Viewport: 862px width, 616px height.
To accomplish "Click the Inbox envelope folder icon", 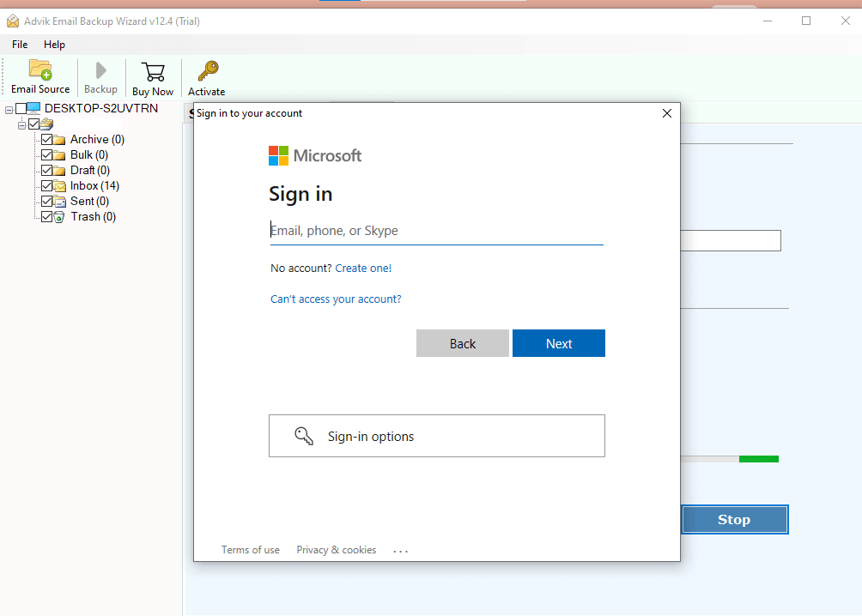I will 60,185.
